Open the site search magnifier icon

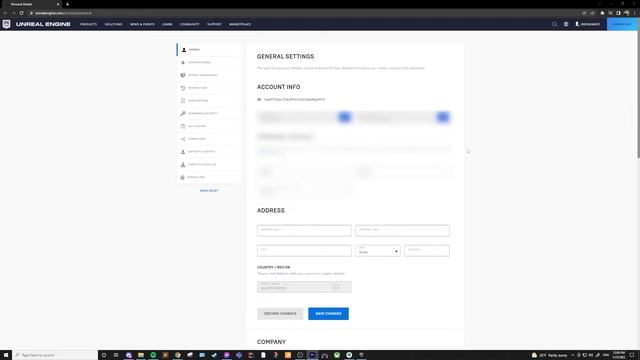point(554,24)
